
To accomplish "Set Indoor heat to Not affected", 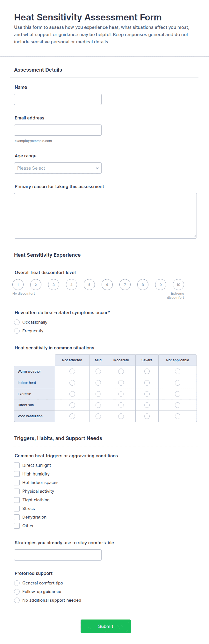I will pyautogui.click(x=72, y=383).
